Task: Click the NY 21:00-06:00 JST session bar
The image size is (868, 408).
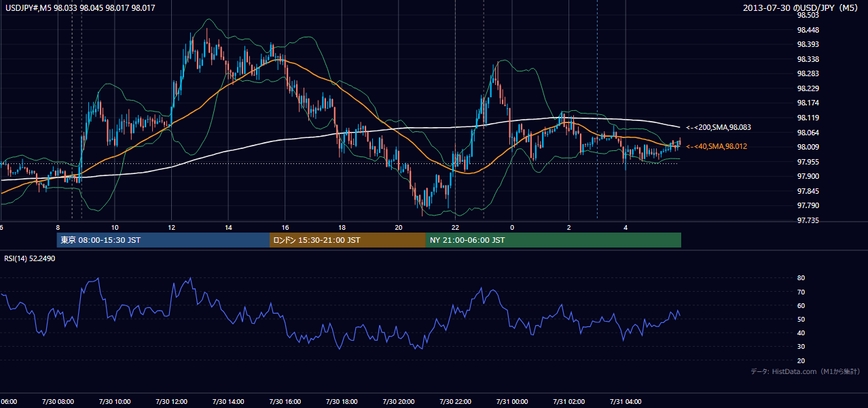Action: 554,240
